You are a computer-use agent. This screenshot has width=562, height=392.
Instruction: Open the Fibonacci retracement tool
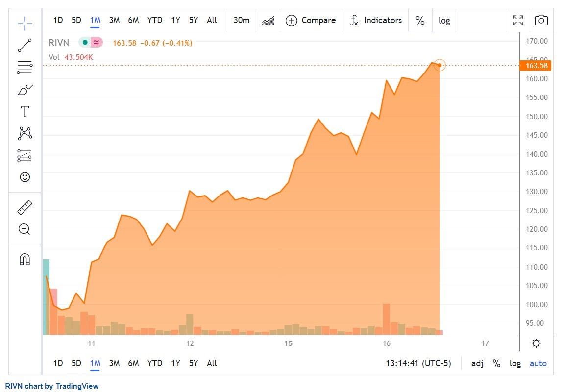[x=24, y=68]
